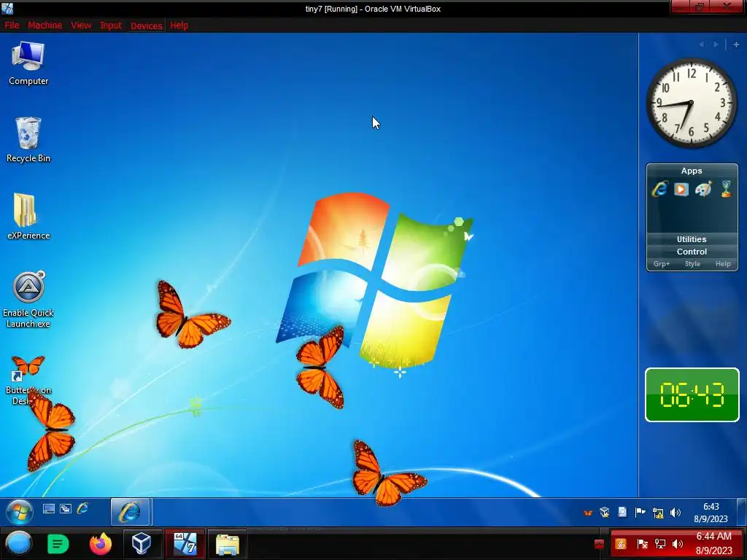Click Grp+ in the launcher gadget
The width and height of the screenshot is (747, 560).
point(662,264)
